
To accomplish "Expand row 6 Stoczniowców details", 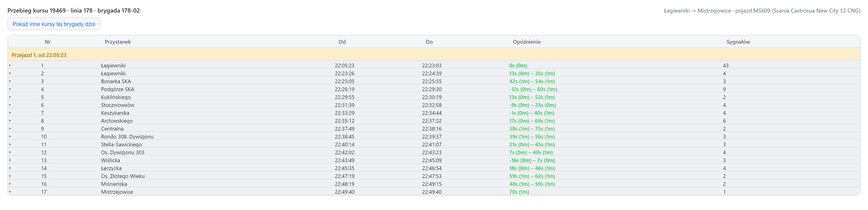I will [x=10, y=105].
